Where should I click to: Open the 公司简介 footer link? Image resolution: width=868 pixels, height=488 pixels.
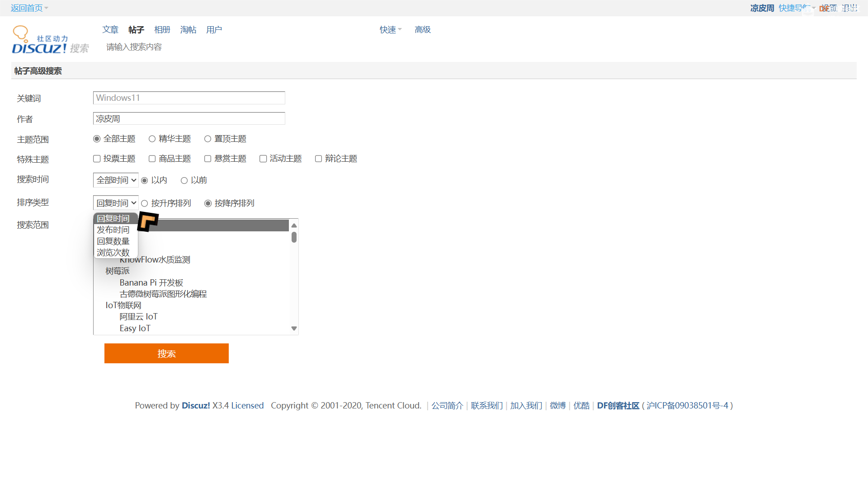[447, 406]
